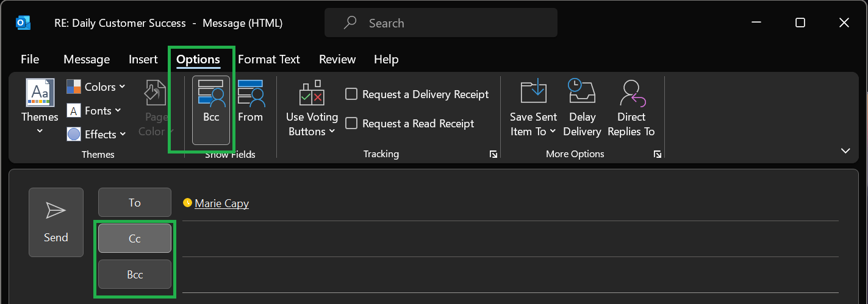Expand the Fonts theme dropdown

click(x=93, y=111)
